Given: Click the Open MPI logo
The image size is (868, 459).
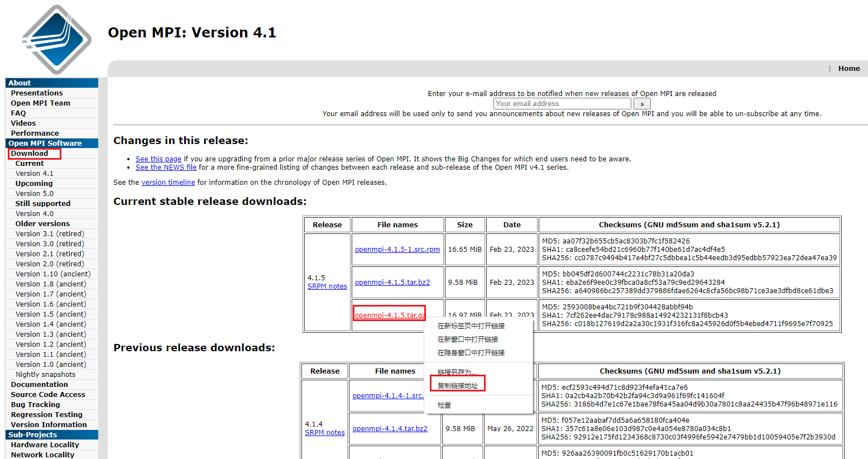Looking at the screenshot, I should point(56,40).
